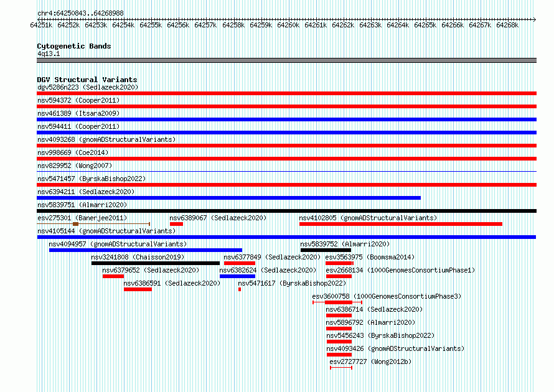Click the gray 4q13.1 cytogenetic band bar
This screenshot has width=554, height=392.
pos(286,60)
